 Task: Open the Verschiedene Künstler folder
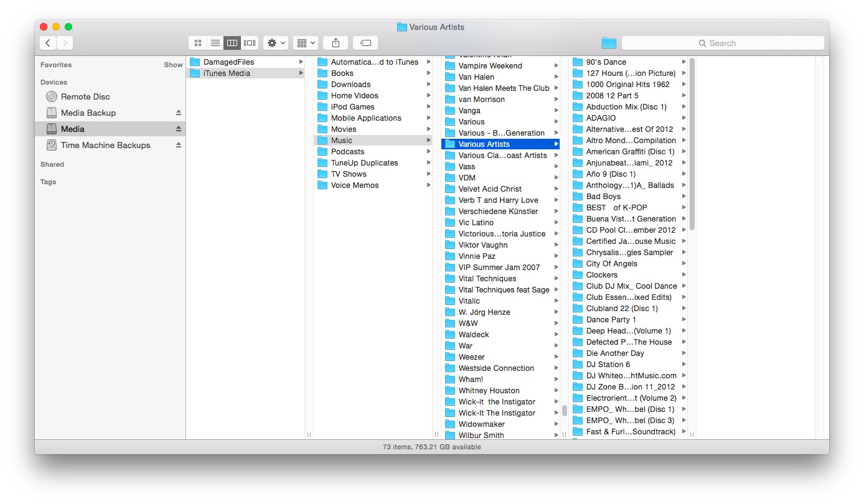click(500, 211)
